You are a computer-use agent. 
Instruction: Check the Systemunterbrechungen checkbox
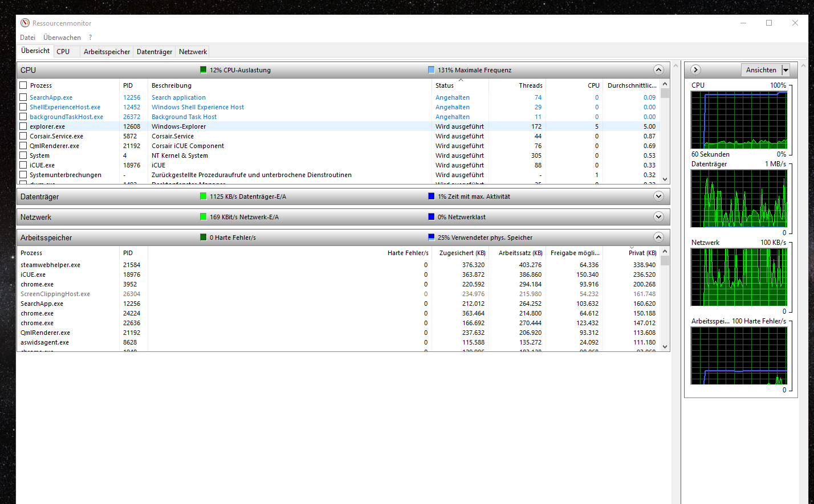[x=23, y=175]
